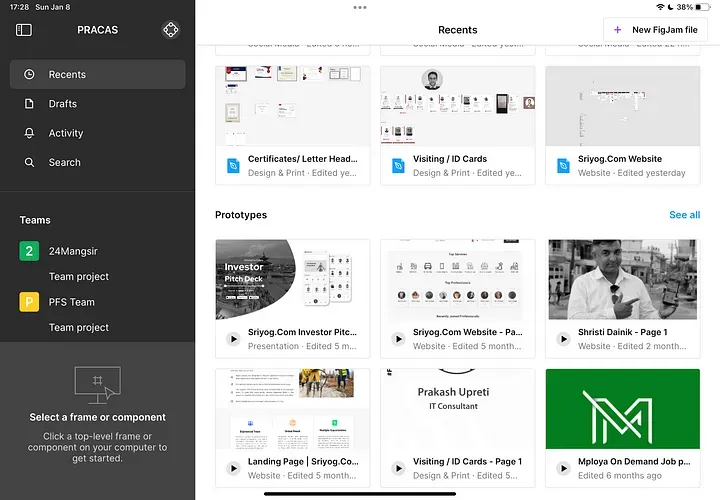This screenshot has width=720, height=500.
Task: Open the Investor Pitch Deck thumbnail
Action: coord(292,279)
